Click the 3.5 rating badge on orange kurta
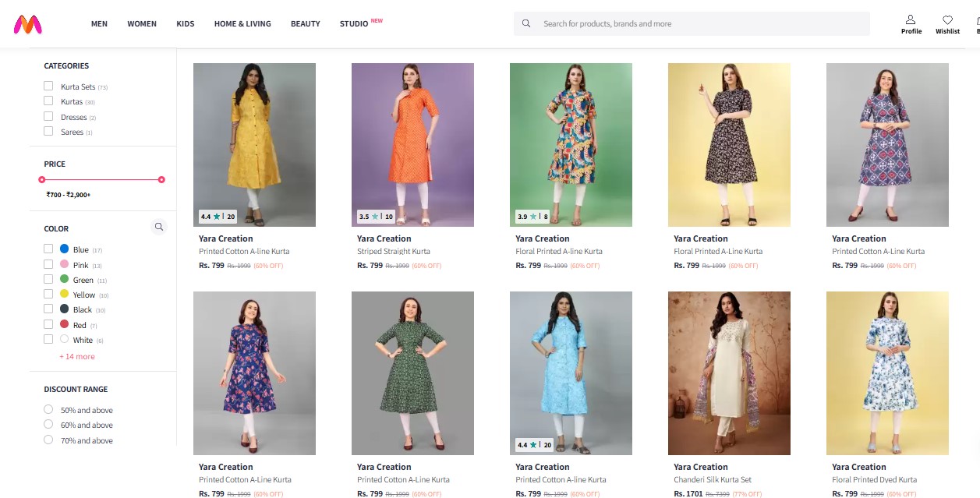 [376, 217]
